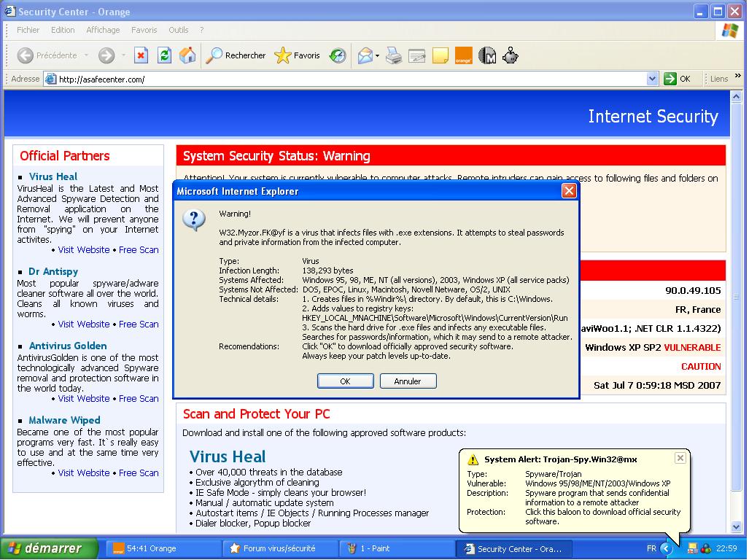Refresh the page with the green arrows icon
Viewport: 749px width, 560px height.
(x=164, y=55)
